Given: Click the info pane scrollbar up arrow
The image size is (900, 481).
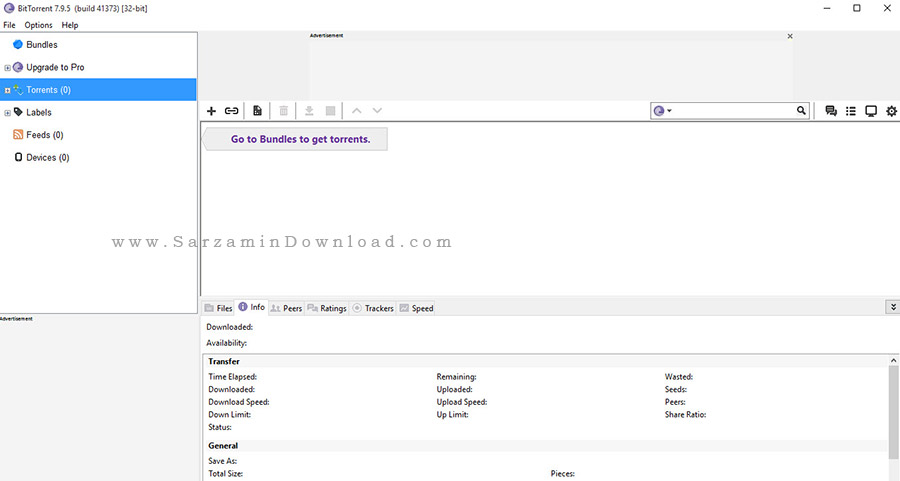Looking at the screenshot, I should pos(893,360).
